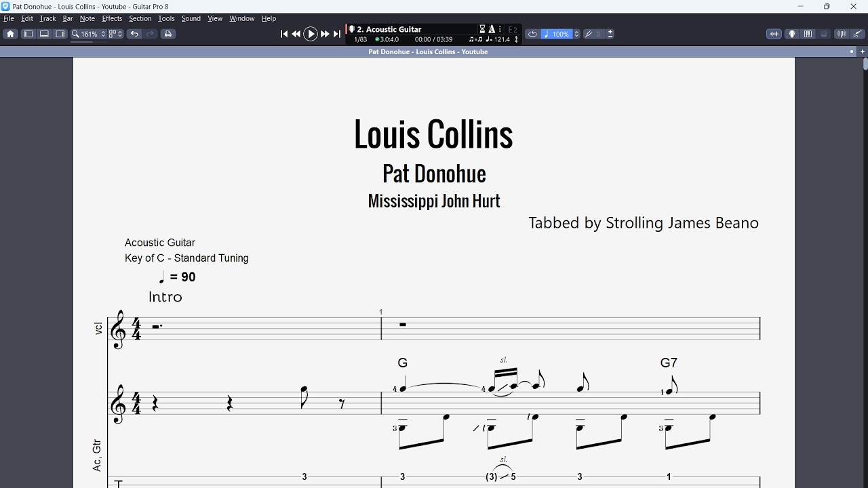
Task: Open the Edit menu
Action: pyautogui.click(x=27, y=18)
